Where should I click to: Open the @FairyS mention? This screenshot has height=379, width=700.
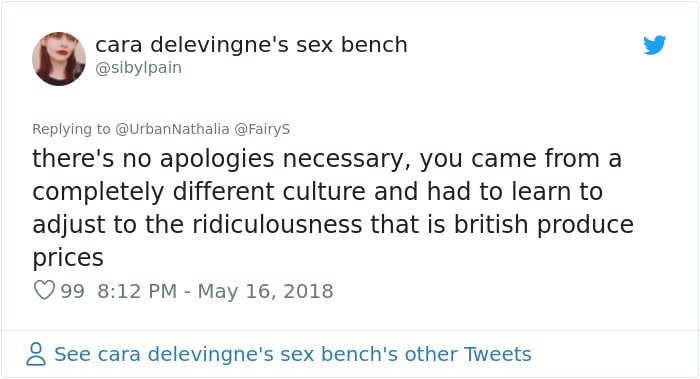point(262,129)
